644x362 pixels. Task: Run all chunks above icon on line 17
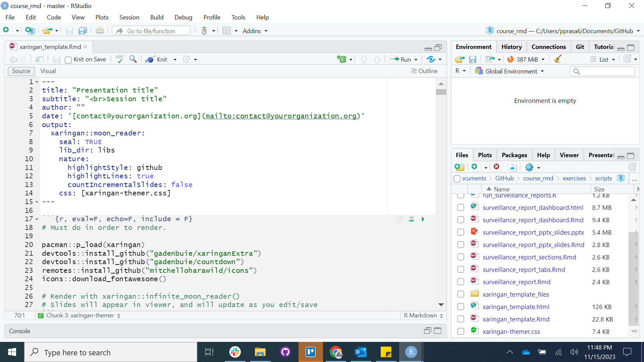point(412,219)
